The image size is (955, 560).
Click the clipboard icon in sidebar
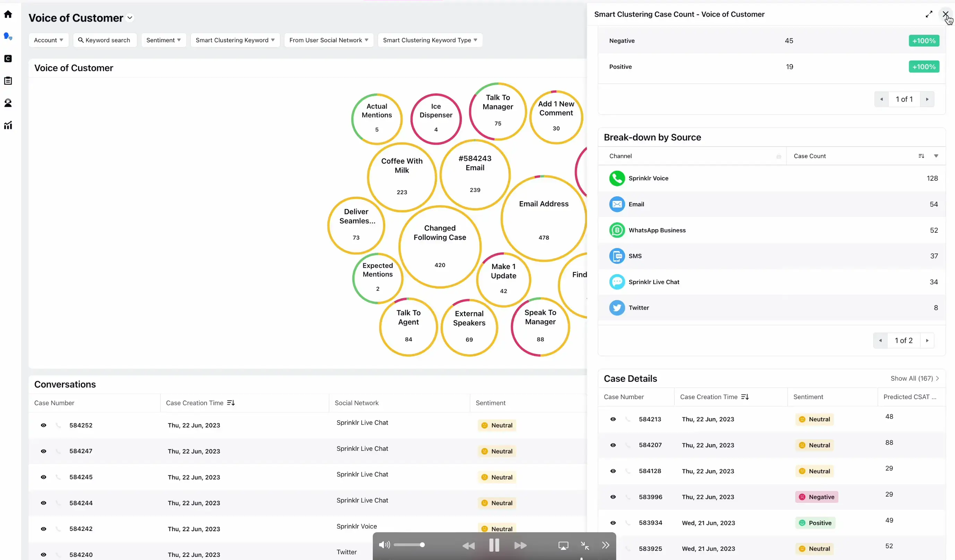tap(8, 80)
